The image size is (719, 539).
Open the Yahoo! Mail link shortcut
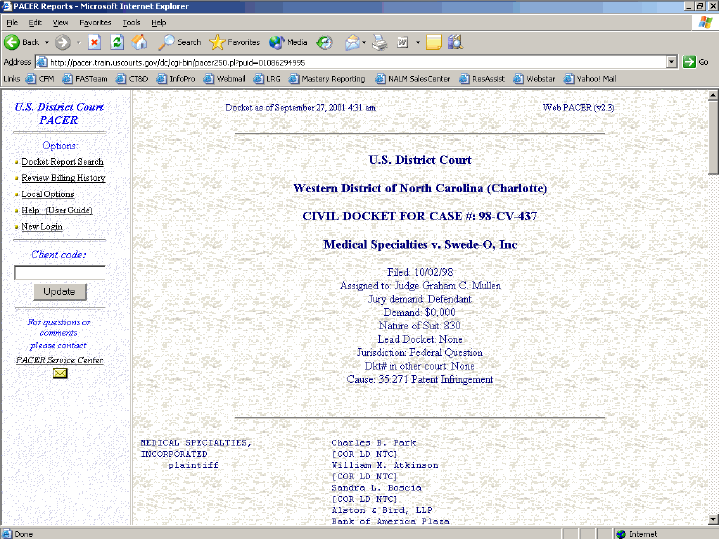(x=591, y=79)
